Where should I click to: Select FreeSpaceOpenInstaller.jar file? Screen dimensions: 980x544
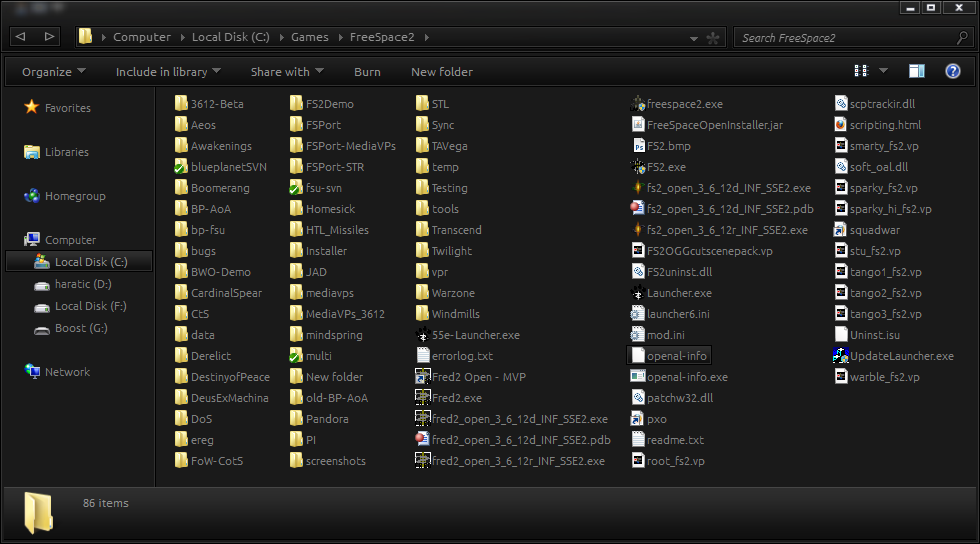(707, 125)
